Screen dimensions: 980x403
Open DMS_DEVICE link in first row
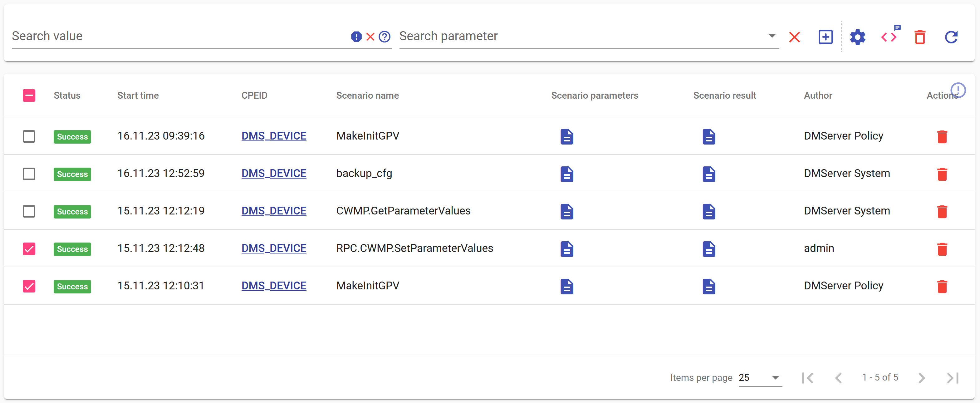point(273,136)
